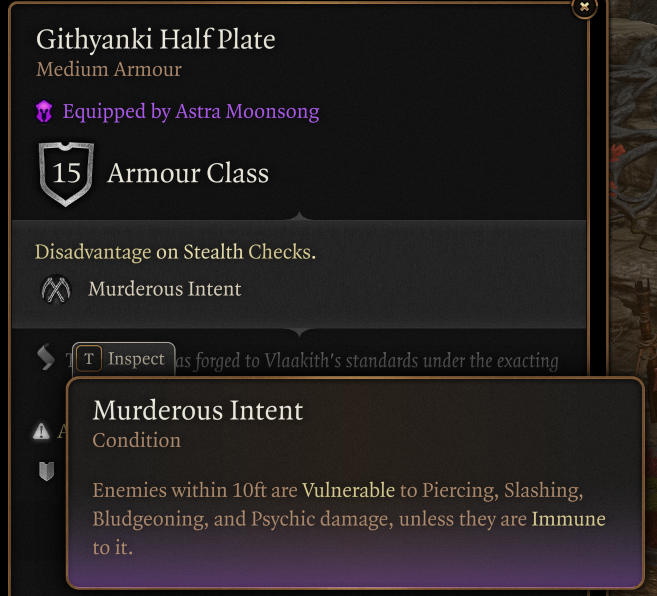Click the lore description icon
The width and height of the screenshot is (657, 596).
[46, 359]
